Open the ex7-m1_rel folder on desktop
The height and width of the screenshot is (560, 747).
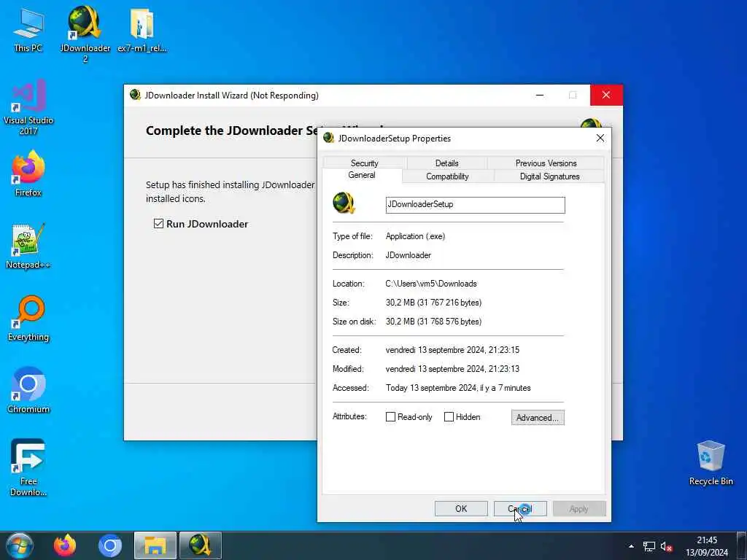coord(142,30)
